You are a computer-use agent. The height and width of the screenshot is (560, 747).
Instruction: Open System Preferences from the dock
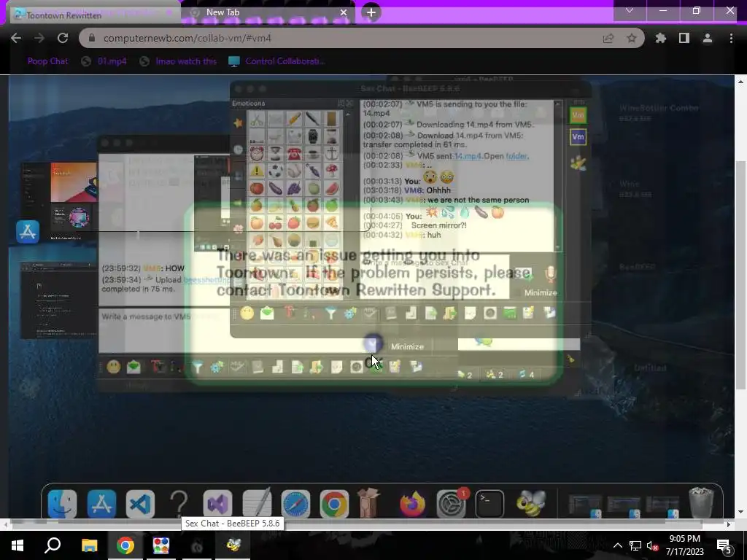point(451,503)
